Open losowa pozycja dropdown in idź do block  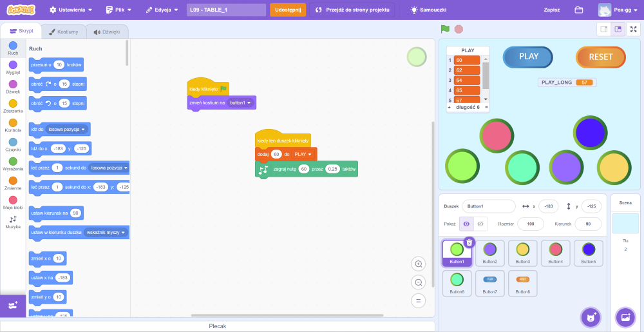click(x=67, y=130)
